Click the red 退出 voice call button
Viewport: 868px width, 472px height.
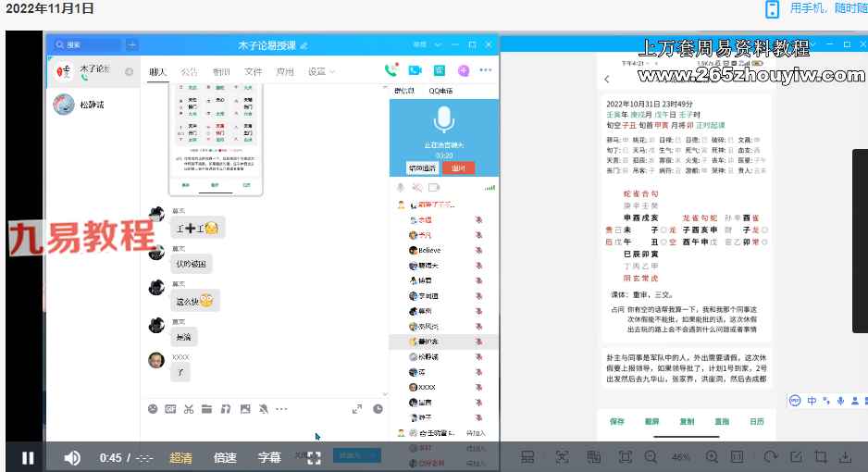[x=458, y=168]
